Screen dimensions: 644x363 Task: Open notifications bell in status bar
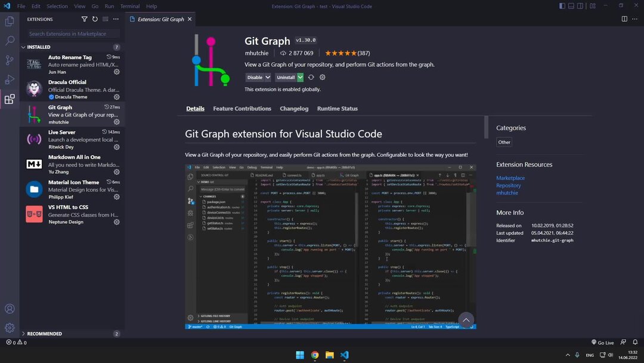pyautogui.click(x=635, y=342)
